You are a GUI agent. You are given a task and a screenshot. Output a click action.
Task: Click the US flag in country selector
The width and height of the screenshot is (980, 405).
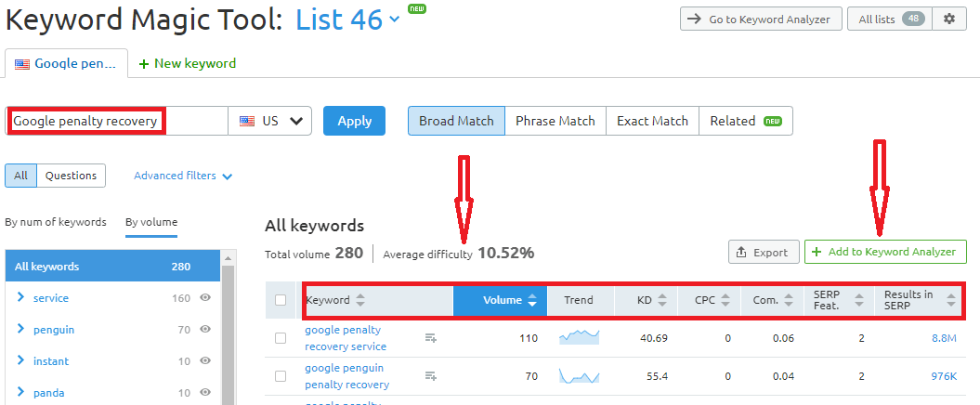tap(247, 122)
